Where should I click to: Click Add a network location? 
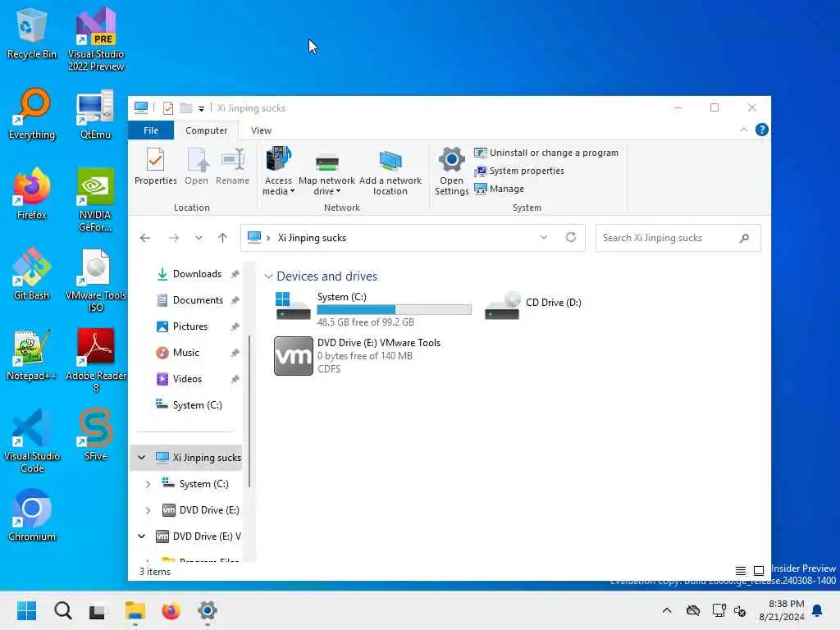pos(390,171)
